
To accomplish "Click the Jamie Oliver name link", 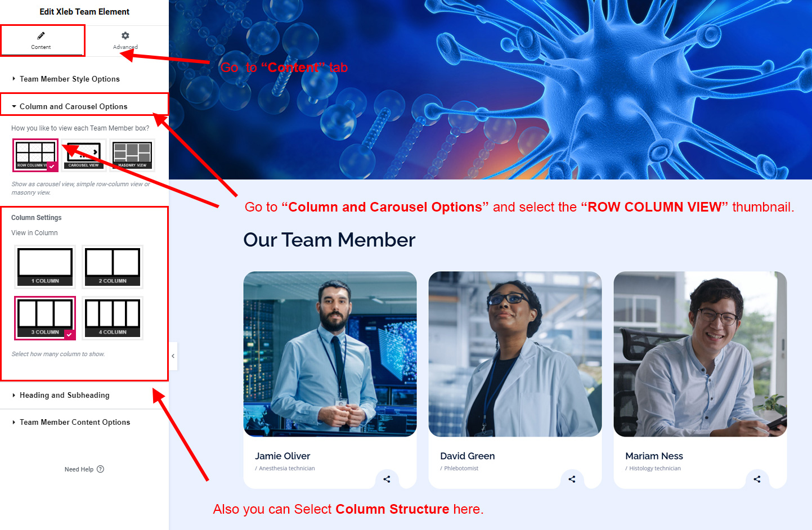I will pos(282,456).
